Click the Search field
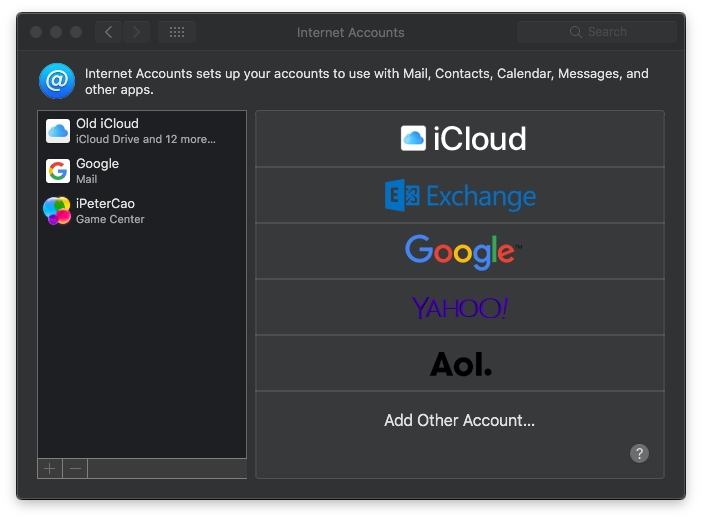Image resolution: width=702 pixels, height=520 pixels. pyautogui.click(x=596, y=32)
